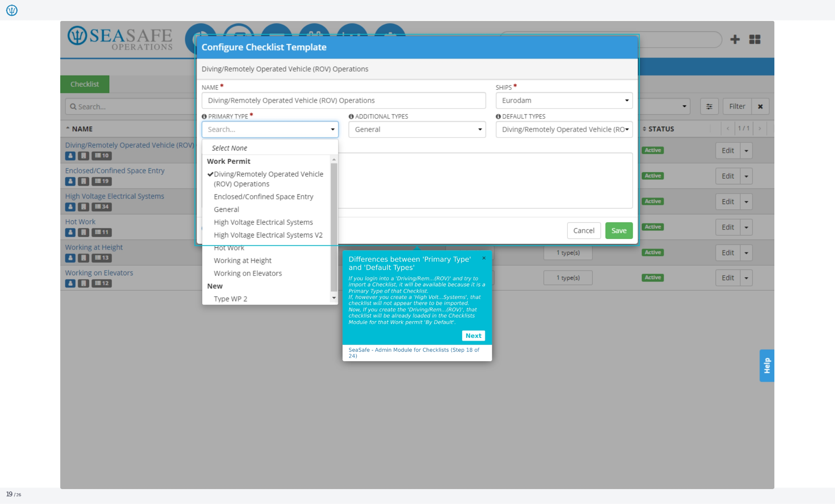Screen dimensions: 835x504
Task: Click the '1 type(s)' button in Working at Height row
Action: pos(568,253)
